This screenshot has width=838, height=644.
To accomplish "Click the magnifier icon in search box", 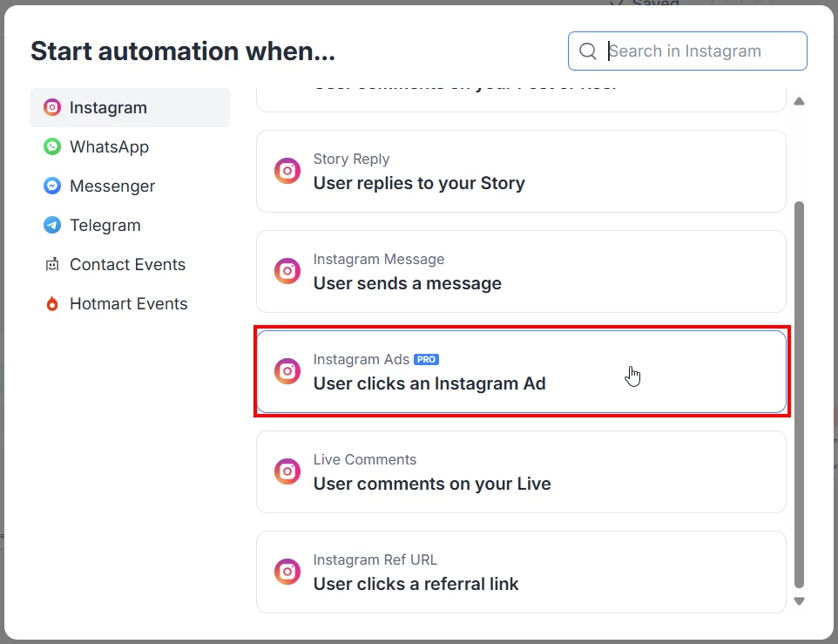I will 588,51.
